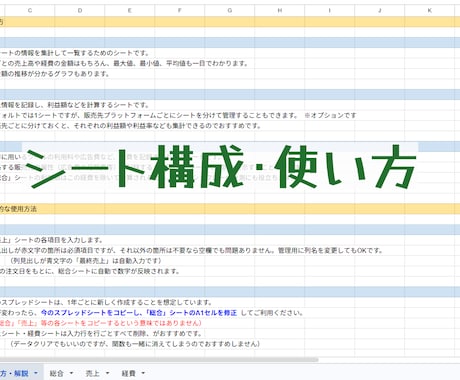Click the row ending すべて削除、がおすすめです。
This screenshot has height=380, width=460.
coord(101,333)
